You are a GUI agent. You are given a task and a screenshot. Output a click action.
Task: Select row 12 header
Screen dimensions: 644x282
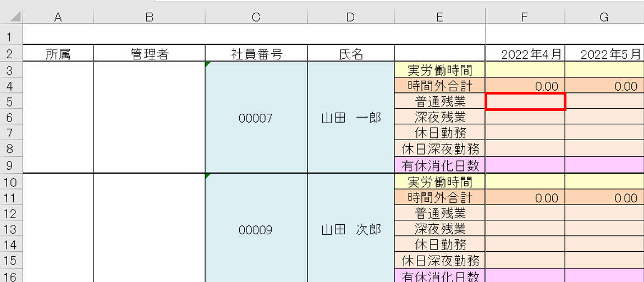[11, 213]
